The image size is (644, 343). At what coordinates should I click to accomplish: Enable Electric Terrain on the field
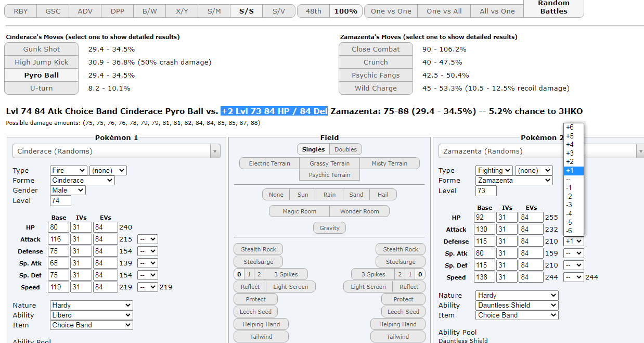(269, 163)
